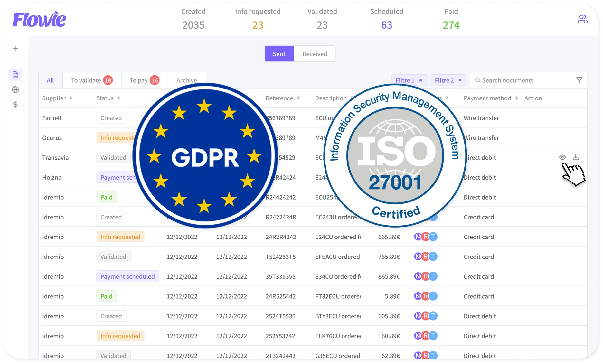Click Direct debit in row 2524T5535

pos(480,316)
